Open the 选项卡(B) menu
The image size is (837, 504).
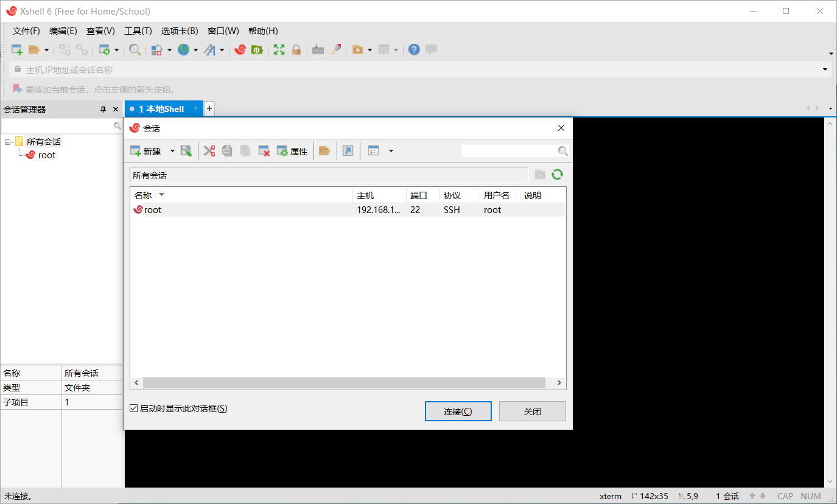pyautogui.click(x=180, y=31)
